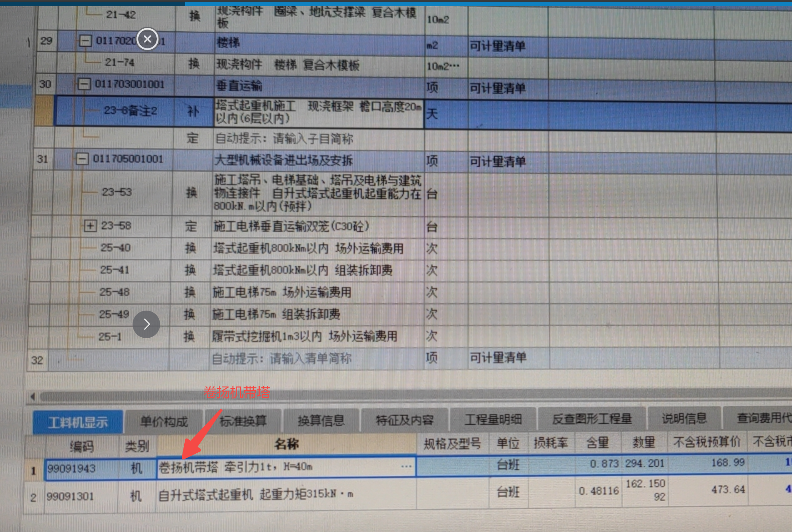
Task: Click the 塔式起重机施工 现浇框架 name cell
Action: click(x=319, y=113)
